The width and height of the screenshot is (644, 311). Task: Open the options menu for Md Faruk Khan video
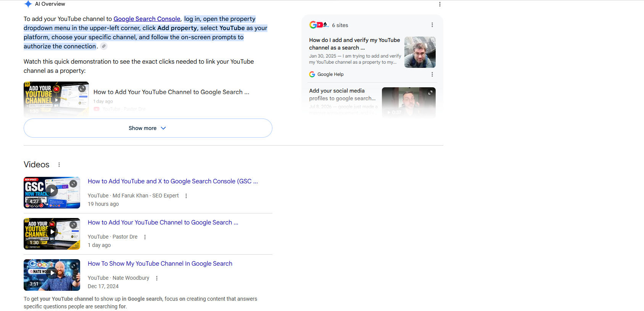click(x=186, y=196)
